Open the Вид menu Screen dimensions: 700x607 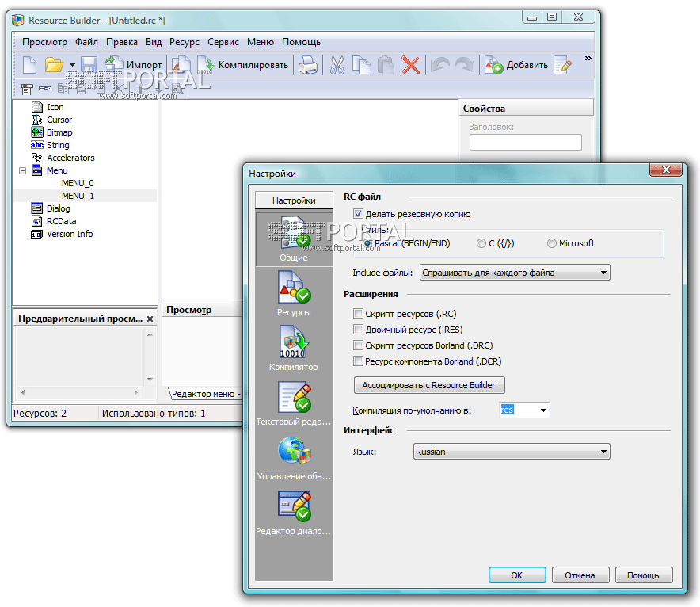pos(154,42)
